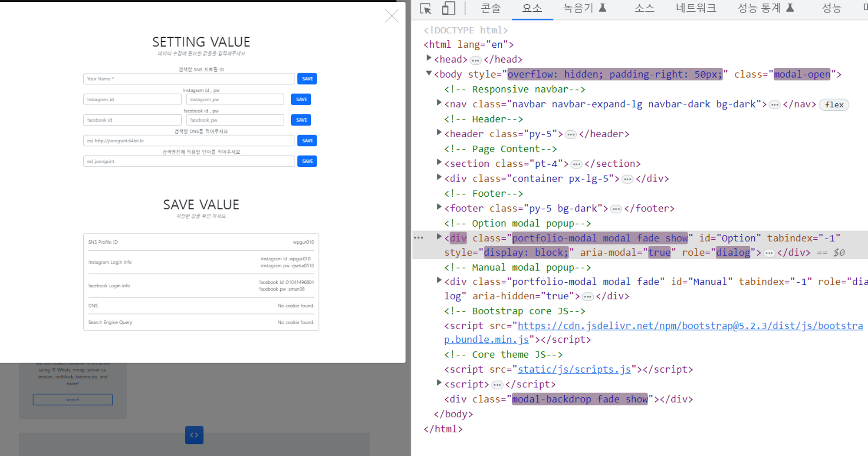Screen dimensions: 868x456
Task: Click the SETTING VALUE heading
Action: (x=201, y=42)
